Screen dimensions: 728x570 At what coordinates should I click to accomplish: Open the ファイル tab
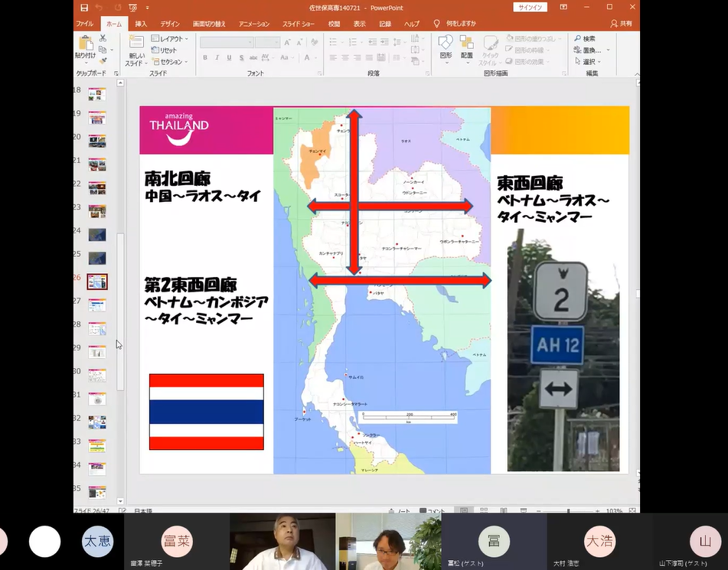[x=84, y=24]
